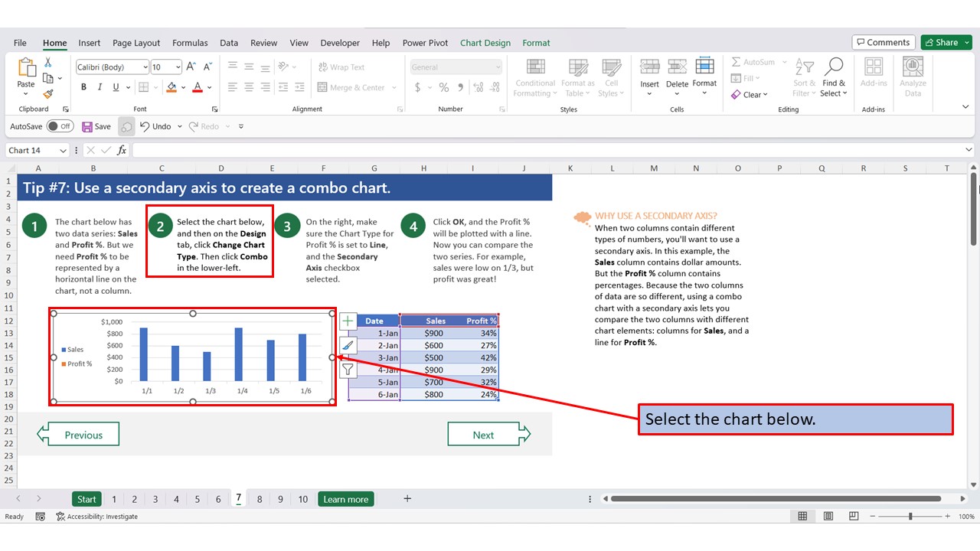Image resolution: width=980 pixels, height=551 pixels.
Task: Open the Fill Color dropdown arrow
Action: pos(182,86)
